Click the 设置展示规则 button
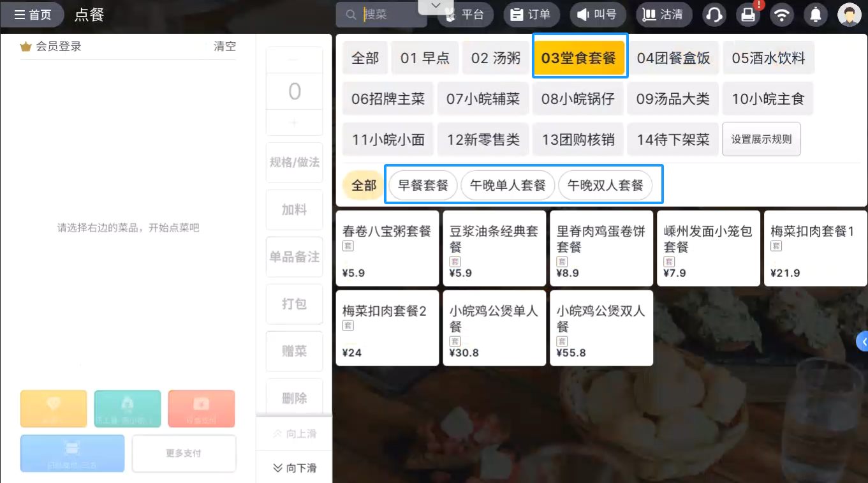The image size is (868, 483). 761,139
